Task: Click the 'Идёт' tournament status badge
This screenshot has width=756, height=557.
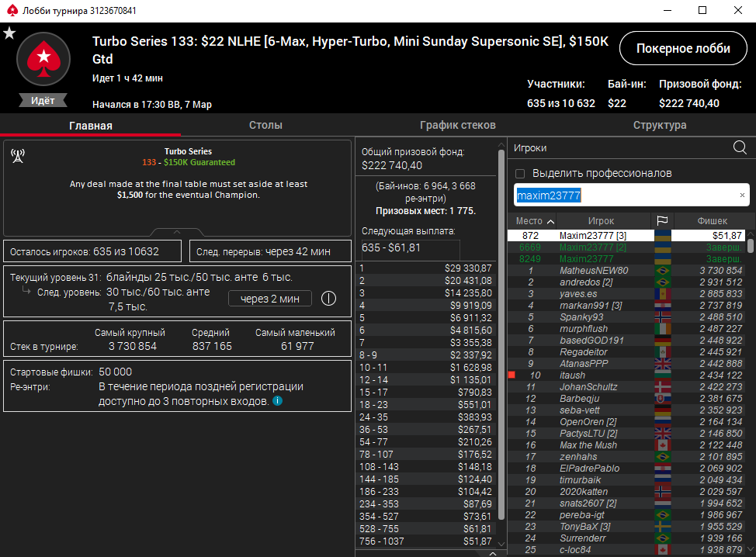Action: point(43,100)
